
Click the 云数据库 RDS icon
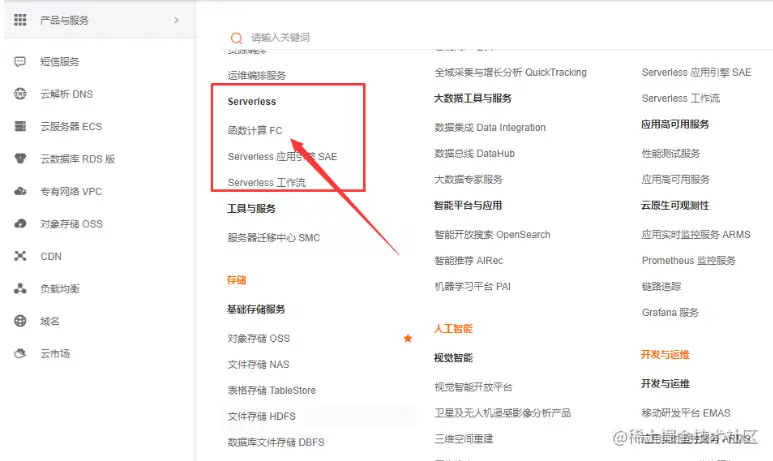point(20,159)
